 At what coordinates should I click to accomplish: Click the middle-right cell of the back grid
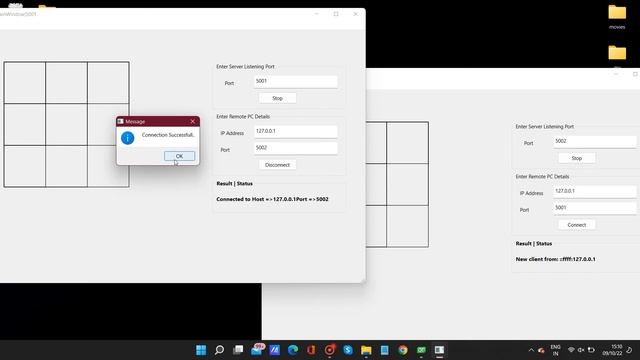click(407, 184)
